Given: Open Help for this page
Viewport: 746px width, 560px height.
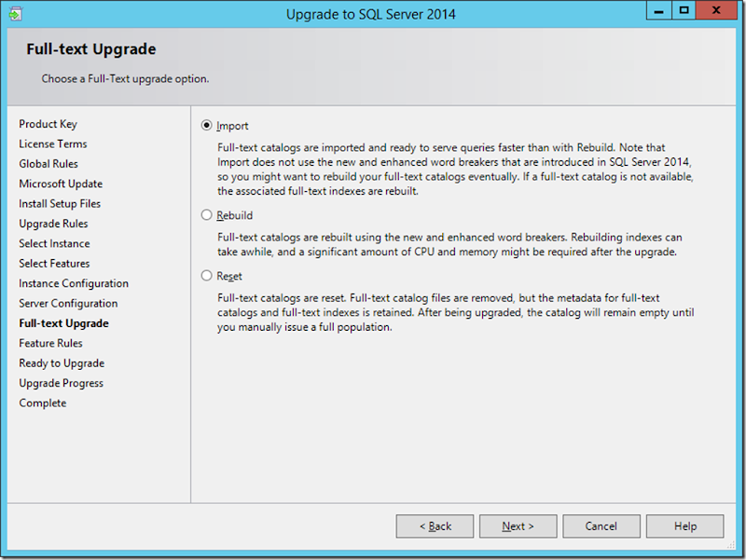Looking at the screenshot, I should click(x=685, y=526).
